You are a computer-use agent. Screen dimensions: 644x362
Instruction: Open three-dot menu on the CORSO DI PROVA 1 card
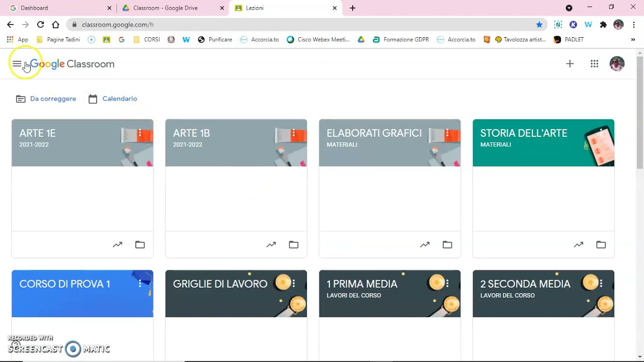[140, 284]
